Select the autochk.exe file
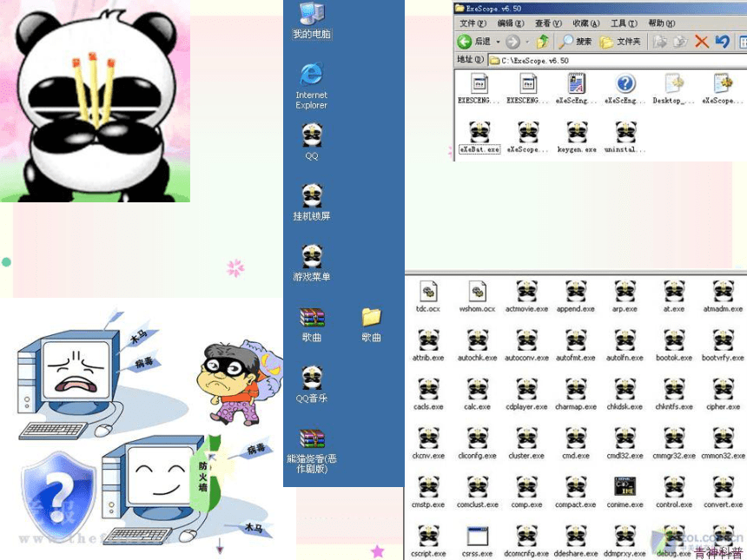This screenshot has width=747, height=560. pos(478,346)
